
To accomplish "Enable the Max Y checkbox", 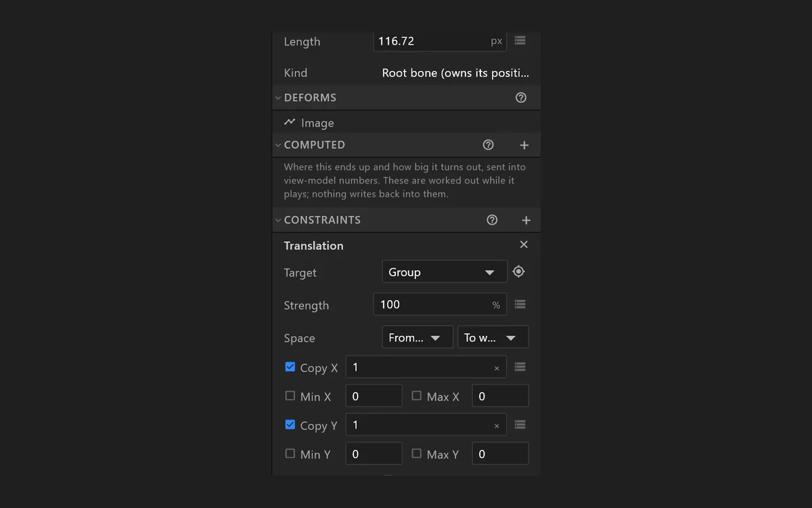I will 417,453.
